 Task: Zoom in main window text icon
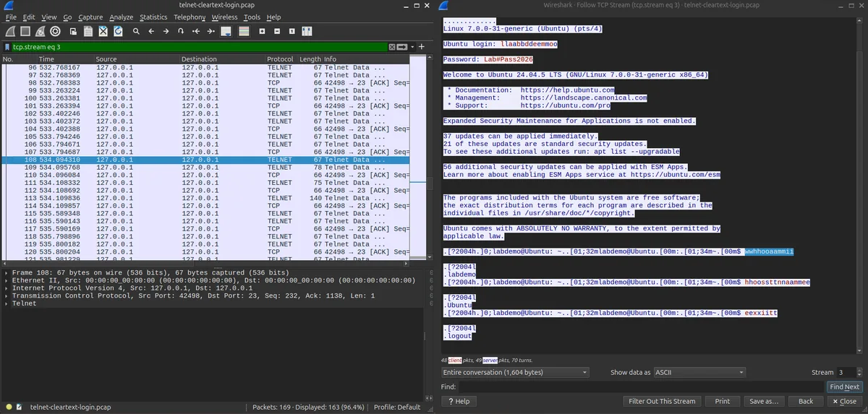(262, 31)
